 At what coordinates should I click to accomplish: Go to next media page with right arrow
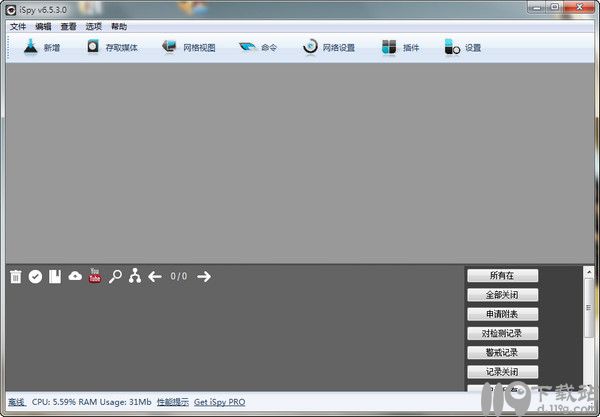tap(204, 277)
